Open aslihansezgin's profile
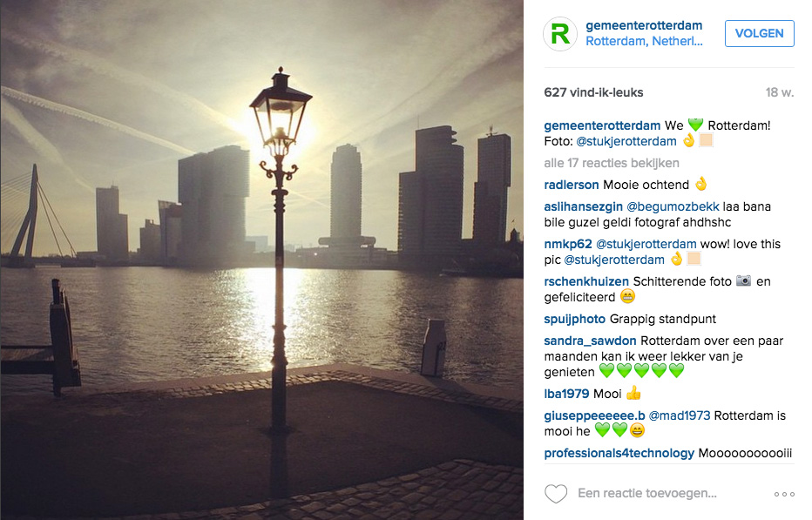Viewport: 812px width, 520px height. click(x=583, y=206)
